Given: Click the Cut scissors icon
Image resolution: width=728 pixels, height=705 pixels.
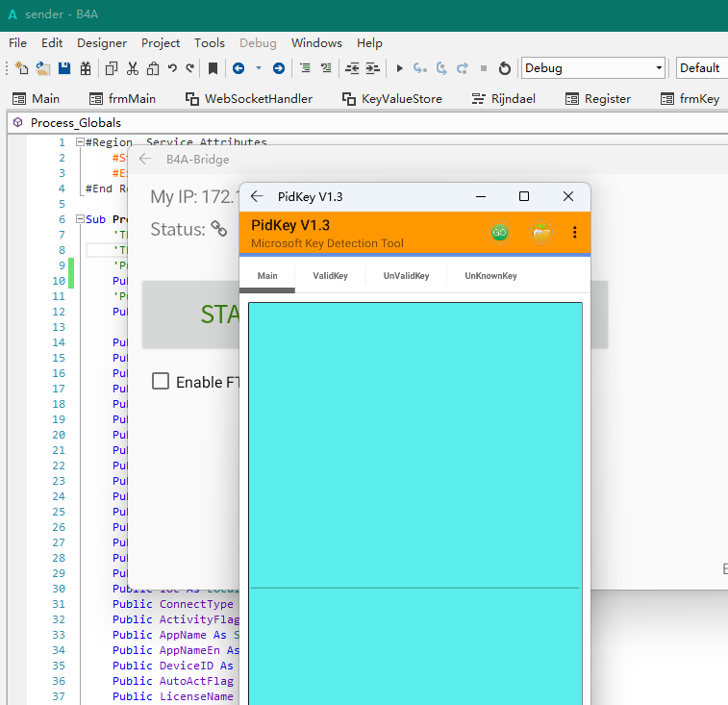Looking at the screenshot, I should [132, 68].
